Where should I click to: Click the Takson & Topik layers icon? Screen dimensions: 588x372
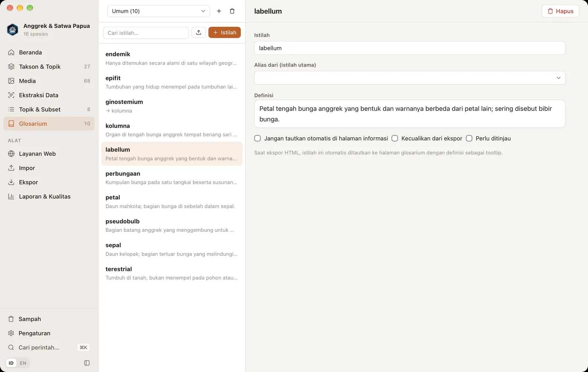coord(11,66)
